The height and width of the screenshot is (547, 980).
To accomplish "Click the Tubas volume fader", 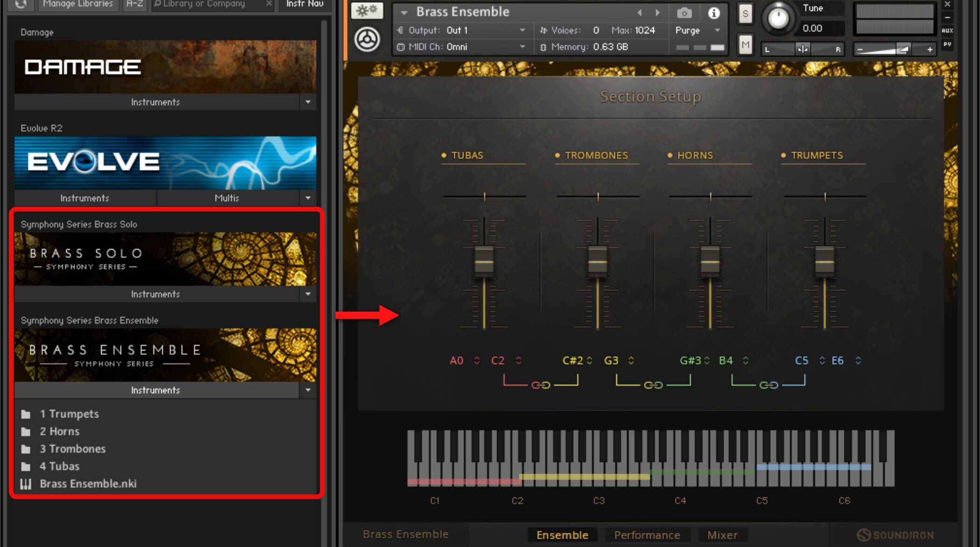I will point(484,261).
